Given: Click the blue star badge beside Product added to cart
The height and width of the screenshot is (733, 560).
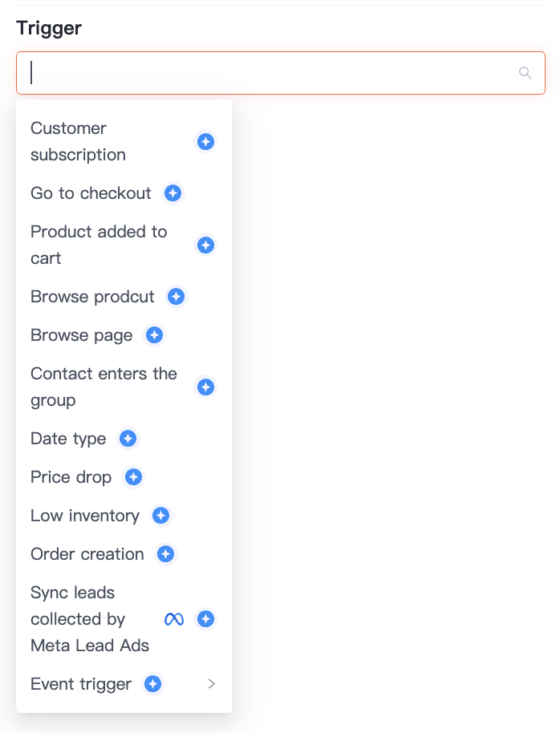Looking at the screenshot, I should [205, 245].
